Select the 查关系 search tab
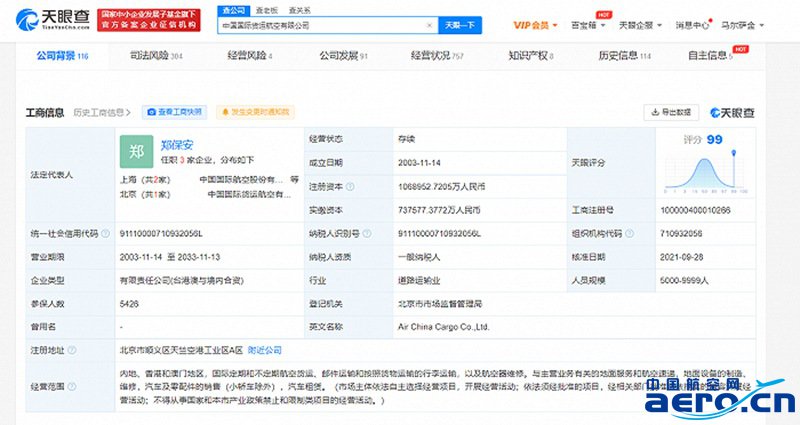The height and width of the screenshot is (425, 800). [299, 10]
